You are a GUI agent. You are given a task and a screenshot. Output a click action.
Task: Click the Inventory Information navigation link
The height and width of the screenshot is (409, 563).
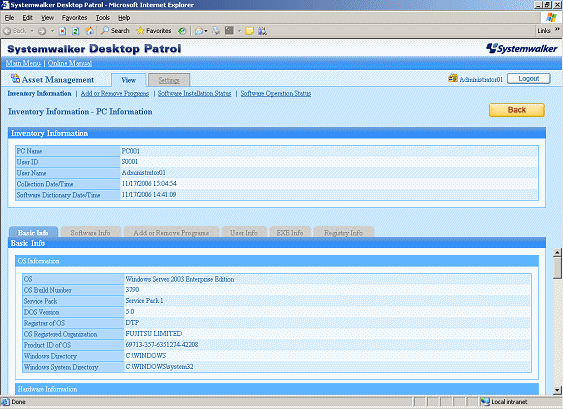click(x=39, y=93)
